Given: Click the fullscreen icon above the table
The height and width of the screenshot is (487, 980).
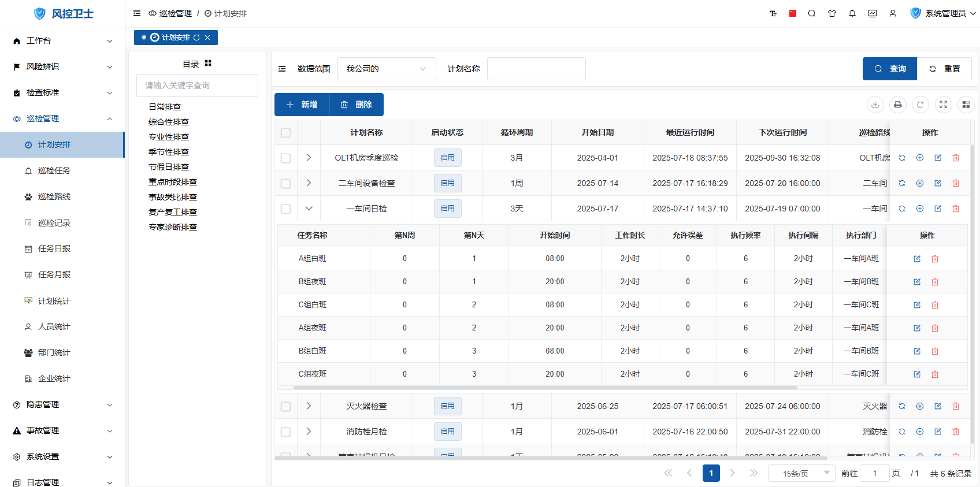Looking at the screenshot, I should [x=943, y=105].
